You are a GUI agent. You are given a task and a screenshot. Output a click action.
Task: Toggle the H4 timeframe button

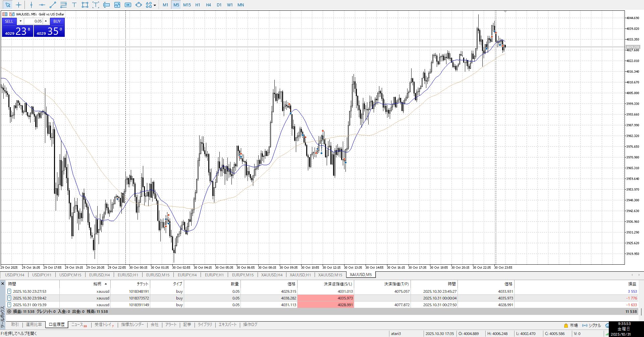click(208, 5)
